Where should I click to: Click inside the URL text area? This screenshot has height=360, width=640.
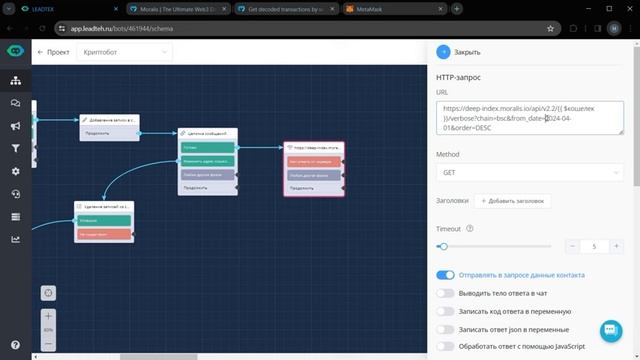tap(530, 118)
